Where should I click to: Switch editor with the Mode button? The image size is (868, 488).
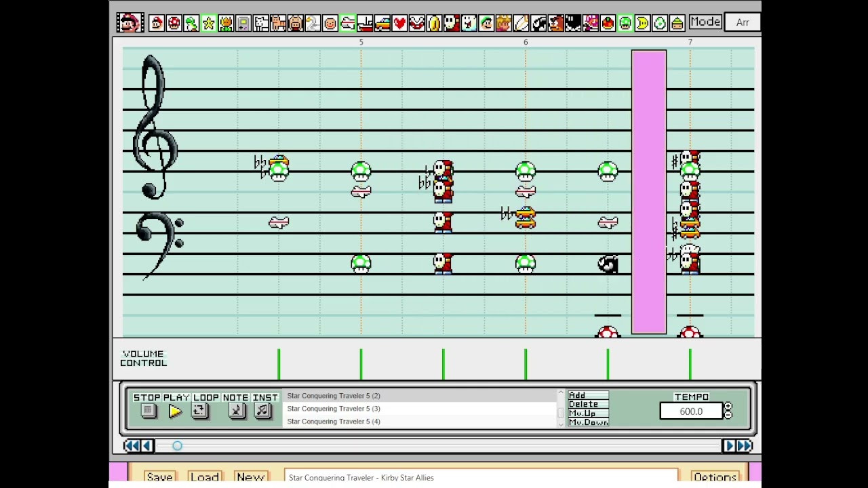[x=705, y=22]
